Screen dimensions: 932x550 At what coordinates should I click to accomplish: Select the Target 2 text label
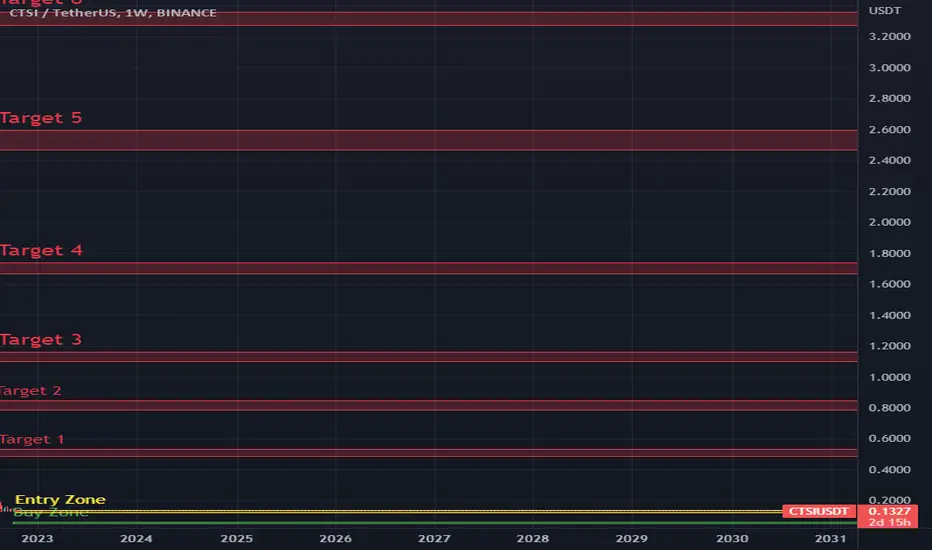click(x=31, y=391)
